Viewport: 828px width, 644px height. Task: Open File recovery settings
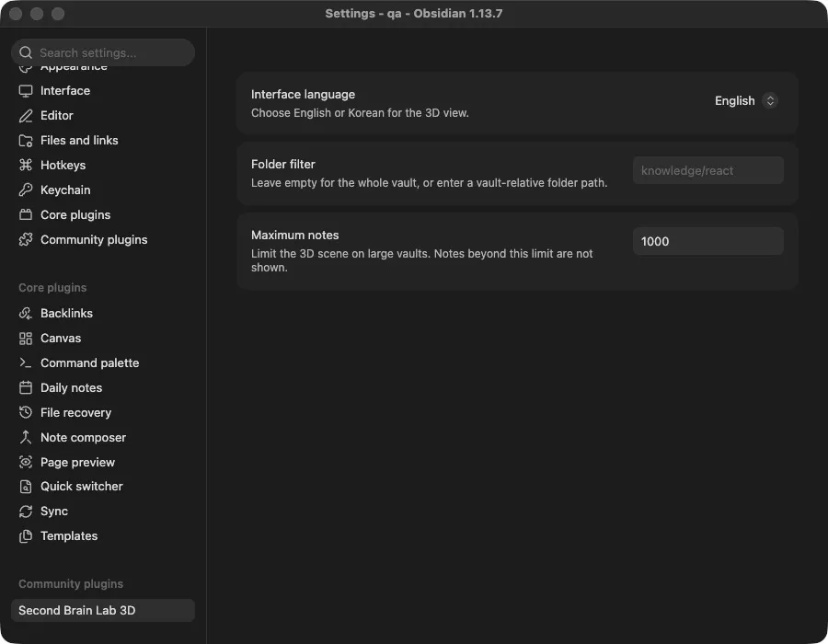103,413
